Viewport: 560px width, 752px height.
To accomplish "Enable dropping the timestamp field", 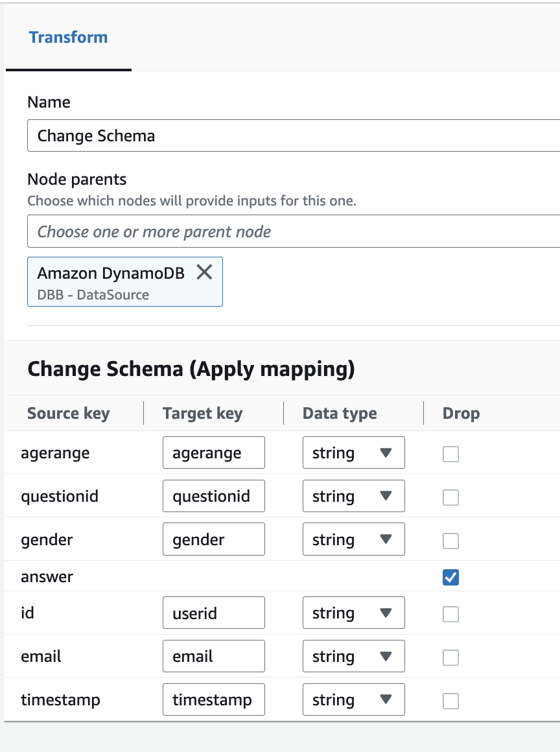I will [450, 701].
